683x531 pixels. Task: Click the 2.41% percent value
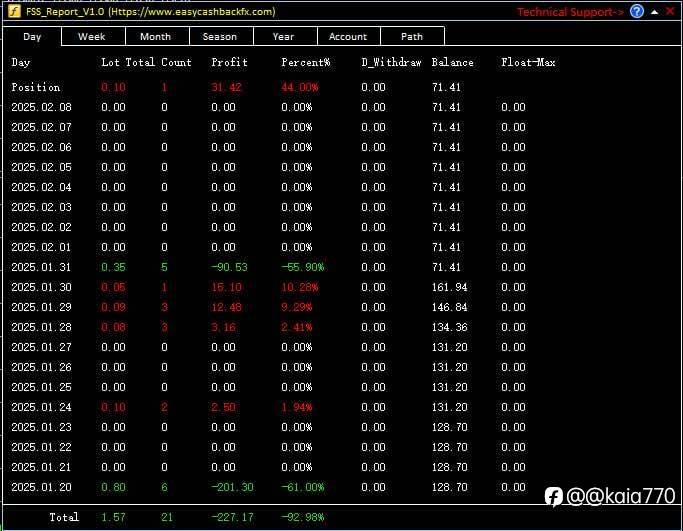[x=297, y=327]
